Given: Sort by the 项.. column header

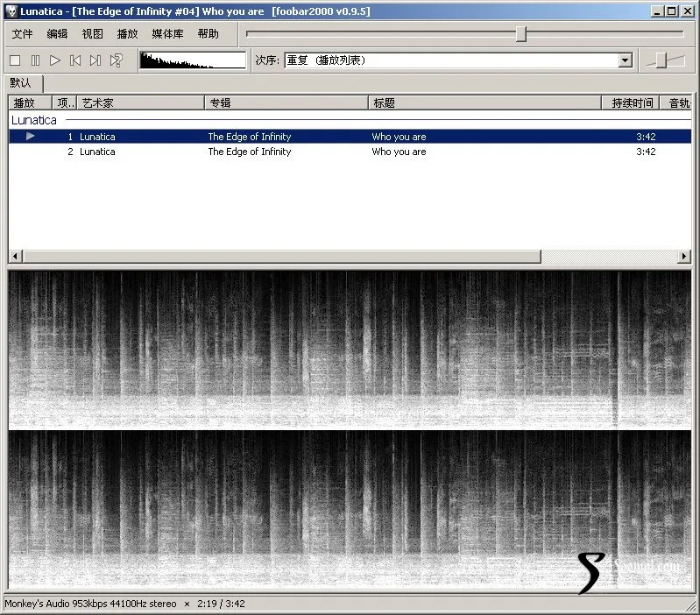Looking at the screenshot, I should [x=65, y=103].
